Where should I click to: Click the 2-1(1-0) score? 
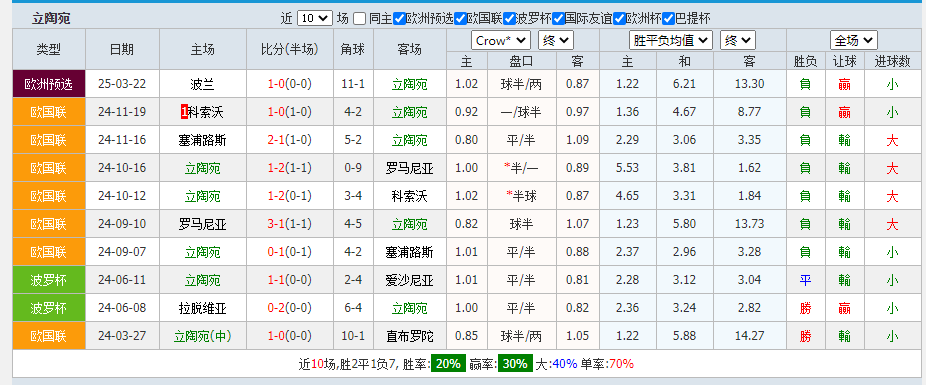(x=289, y=140)
